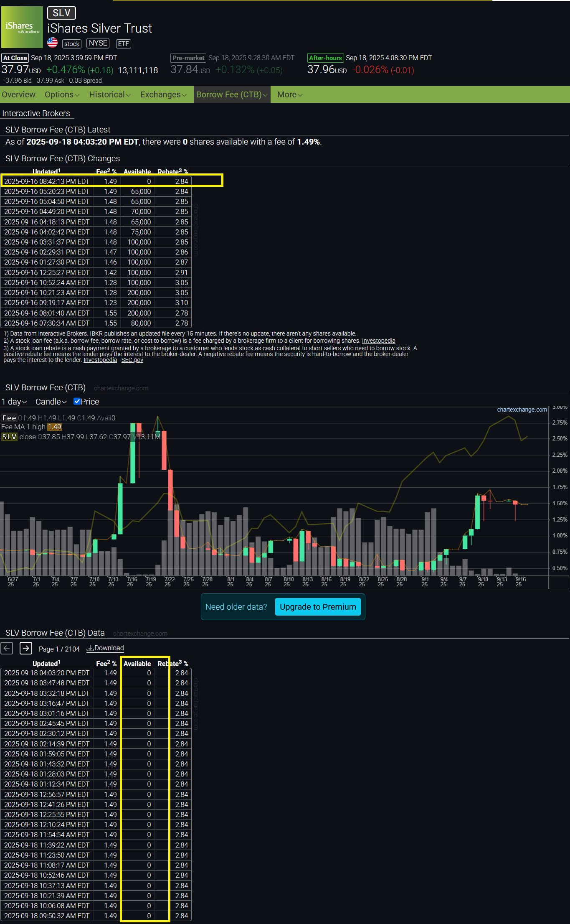Image resolution: width=570 pixels, height=924 pixels.
Task: Click the After-hours label
Action: [325, 58]
